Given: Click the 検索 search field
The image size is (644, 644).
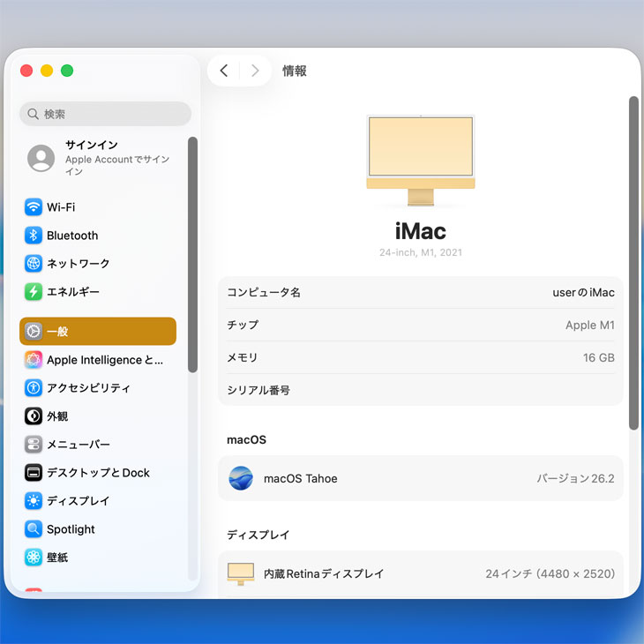Looking at the screenshot, I should pyautogui.click(x=106, y=114).
